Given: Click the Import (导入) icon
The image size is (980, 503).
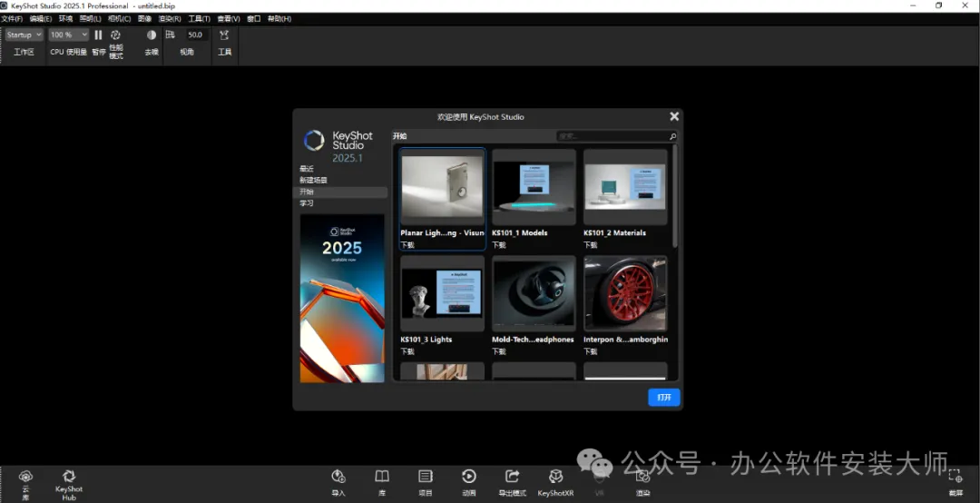Looking at the screenshot, I should coord(338,477).
